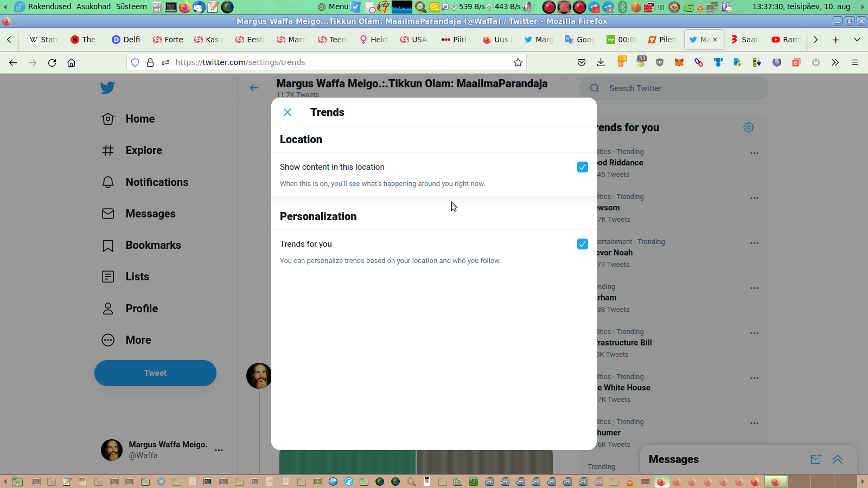Open tracking protection shield icon
Image resolution: width=868 pixels, height=488 pixels.
point(135,62)
